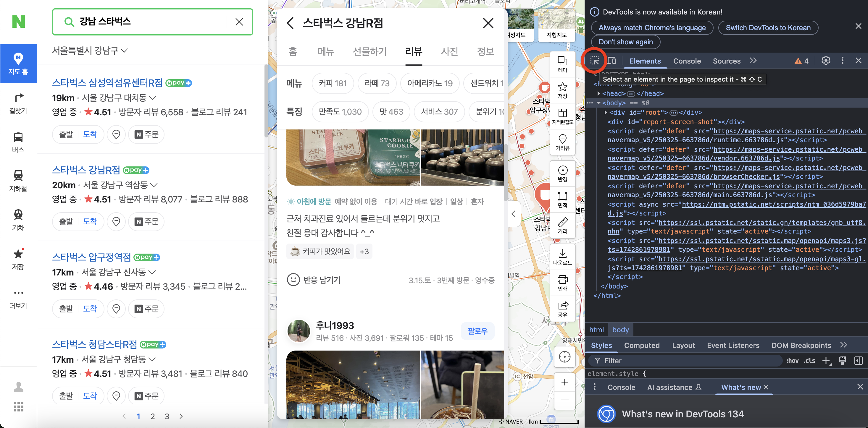Click the 반경 radius measurement tool
The height and width of the screenshot is (428, 868).
pos(562,174)
